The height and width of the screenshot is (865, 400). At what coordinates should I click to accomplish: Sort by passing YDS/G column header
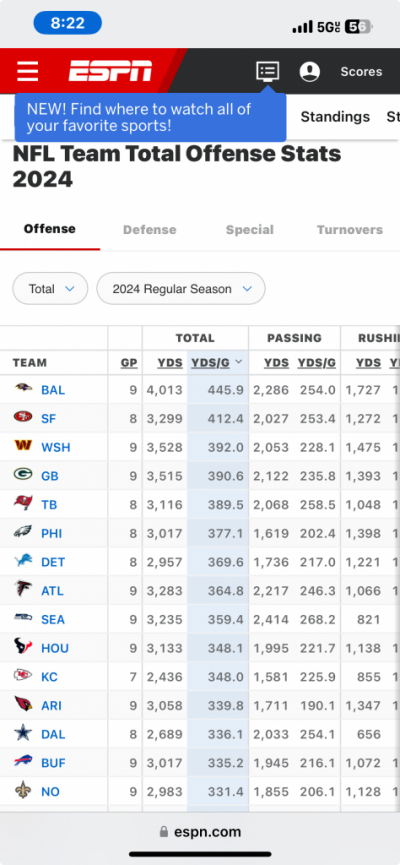tap(317, 363)
